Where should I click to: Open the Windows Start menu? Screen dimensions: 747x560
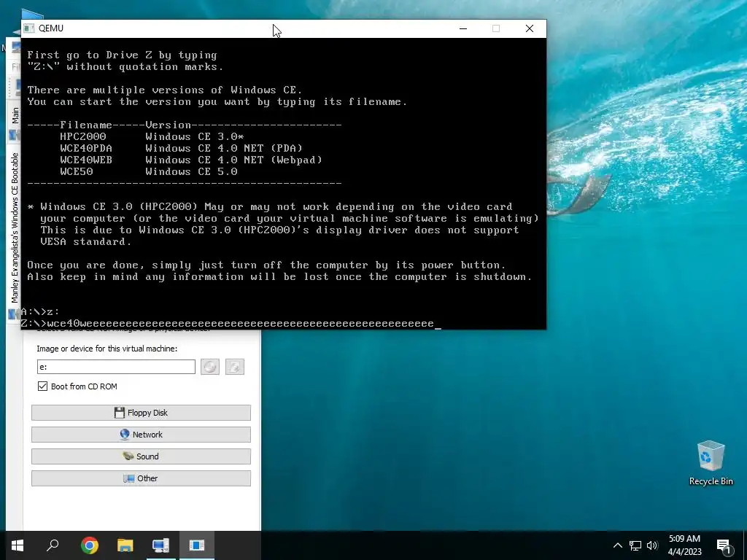click(18, 545)
